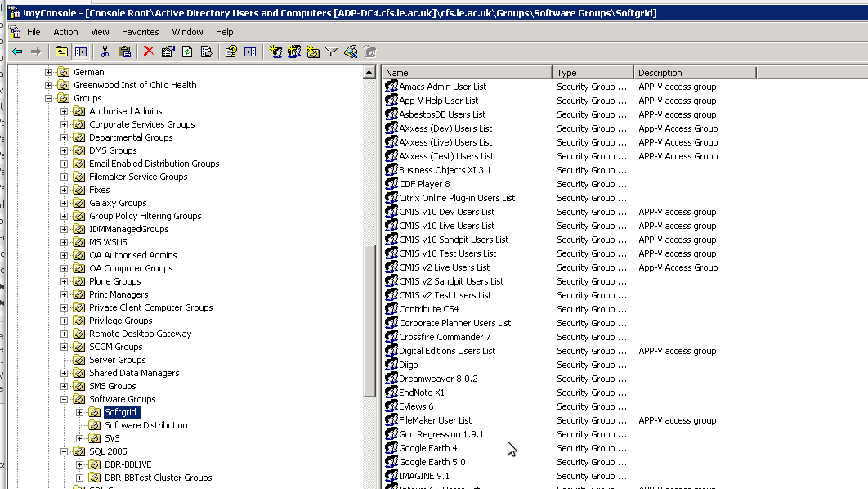Viewport: 868px width, 489px height.
Task: Click the Forward arrow toolbar button
Action: click(x=36, y=52)
